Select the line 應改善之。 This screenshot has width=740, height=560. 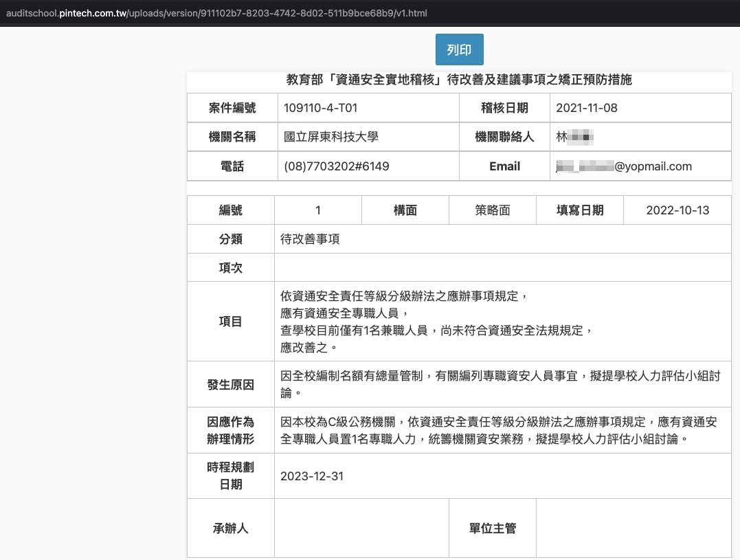310,348
